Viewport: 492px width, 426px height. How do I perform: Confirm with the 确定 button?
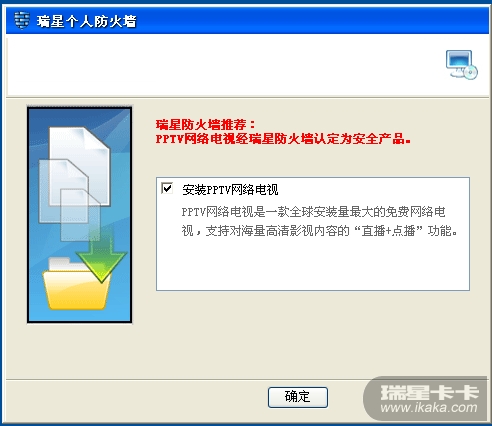pos(298,397)
